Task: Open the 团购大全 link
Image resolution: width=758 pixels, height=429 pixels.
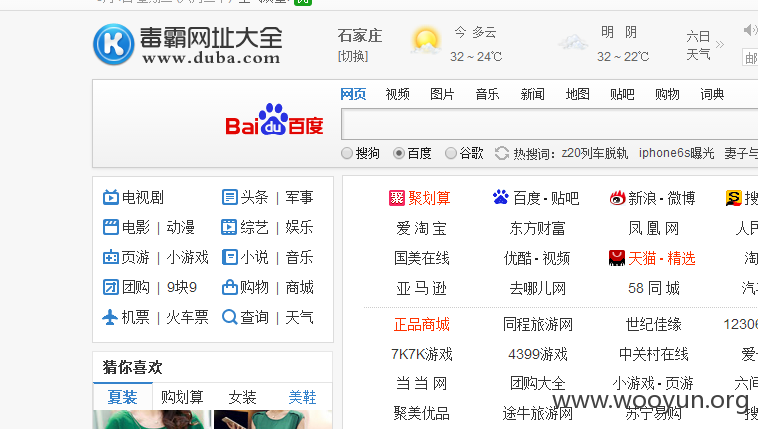Action: [538, 384]
